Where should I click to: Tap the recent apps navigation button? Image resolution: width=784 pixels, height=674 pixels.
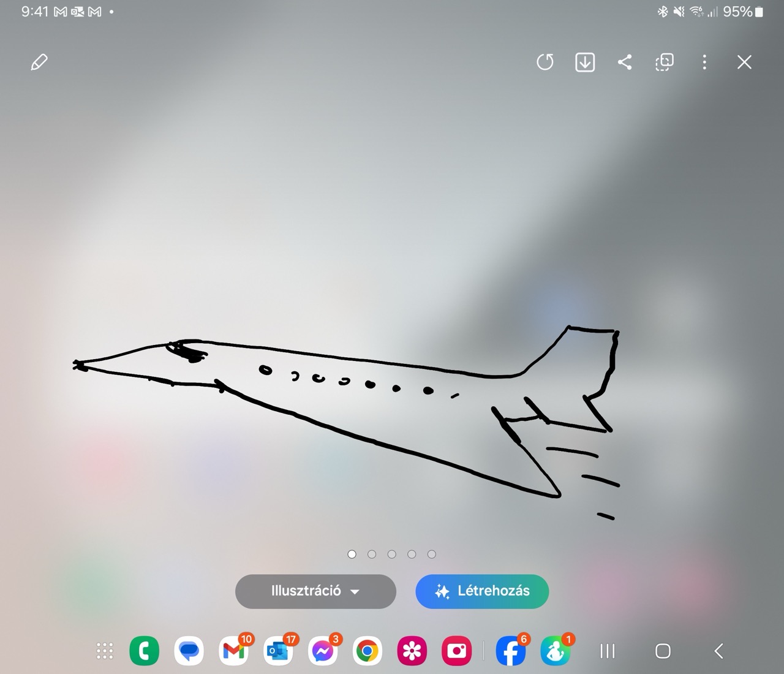(607, 651)
